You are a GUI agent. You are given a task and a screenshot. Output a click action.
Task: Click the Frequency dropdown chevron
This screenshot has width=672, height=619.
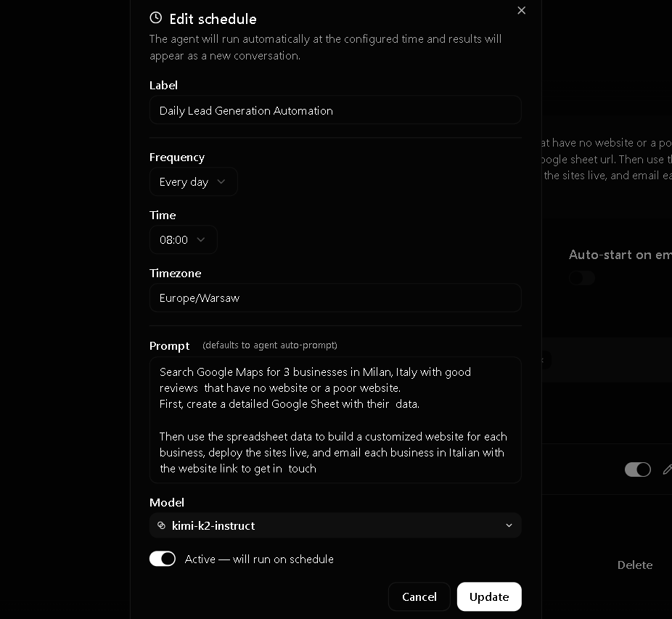[221, 181]
